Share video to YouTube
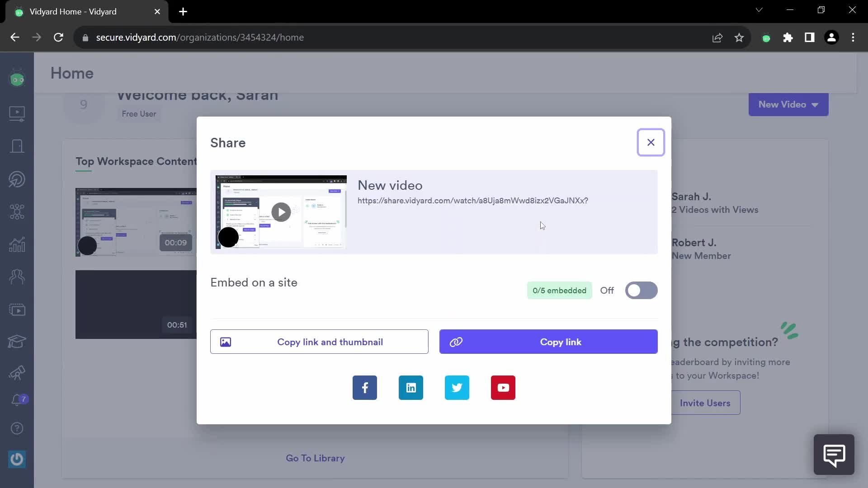868x488 pixels. (503, 388)
